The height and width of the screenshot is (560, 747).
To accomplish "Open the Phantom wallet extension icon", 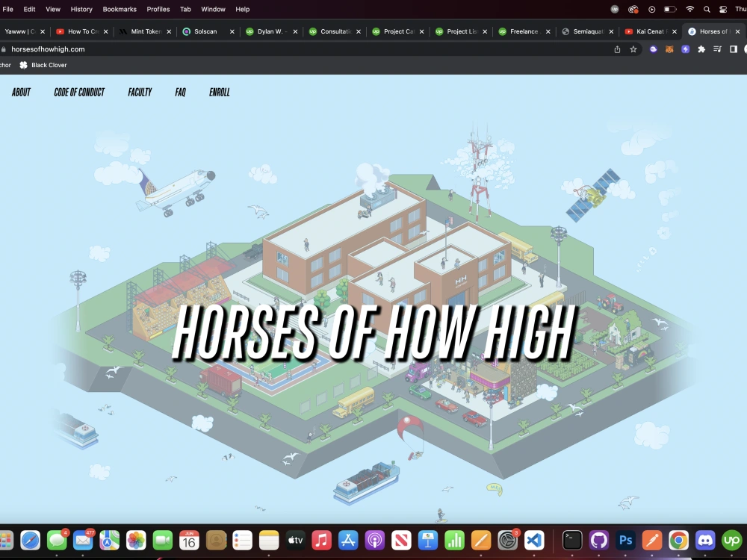I will tap(653, 49).
